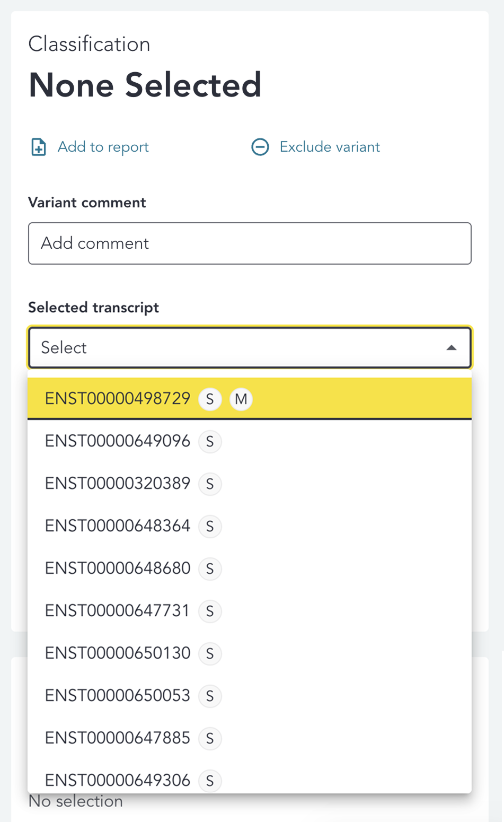504x822 pixels.
Task: Choose transcript ENST00000650053
Action: (117, 696)
